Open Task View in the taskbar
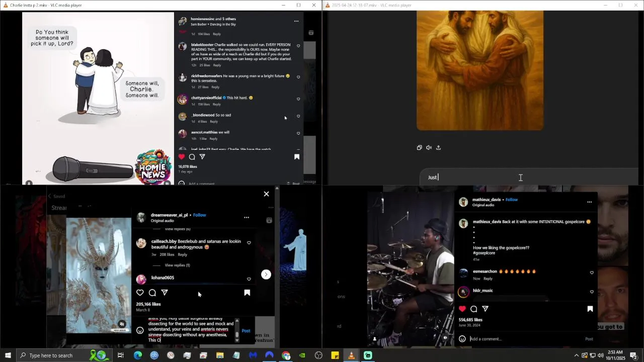This screenshot has height=362, width=644. click(x=121, y=355)
